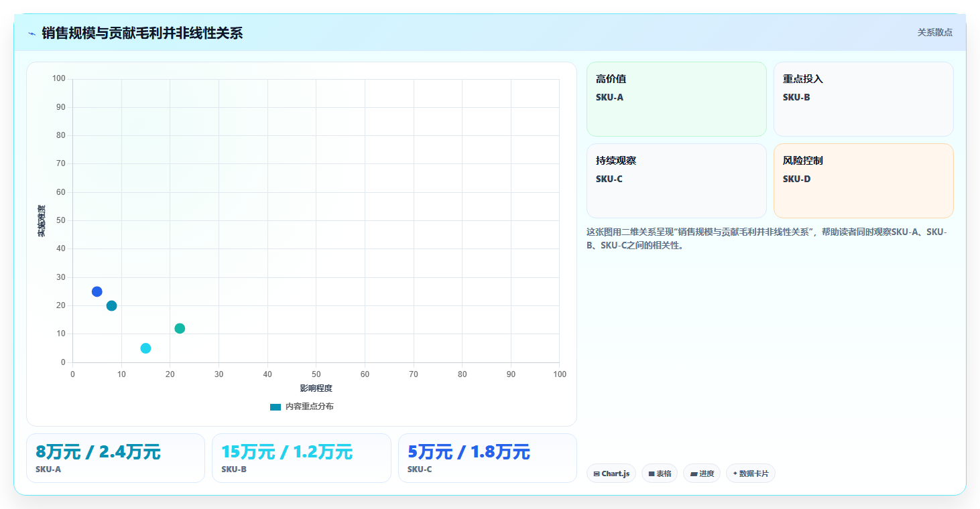
Task: Click the Chart.js tag chip
Action: click(x=611, y=474)
